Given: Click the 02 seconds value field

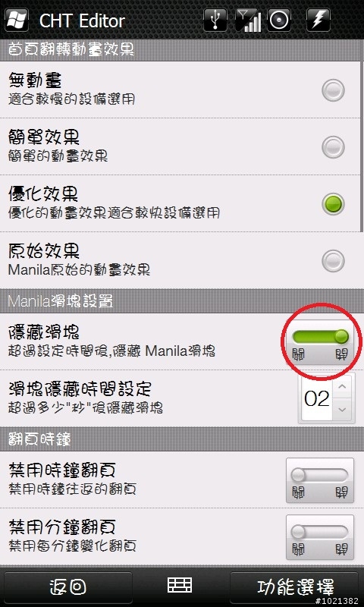Looking at the screenshot, I should (317, 399).
